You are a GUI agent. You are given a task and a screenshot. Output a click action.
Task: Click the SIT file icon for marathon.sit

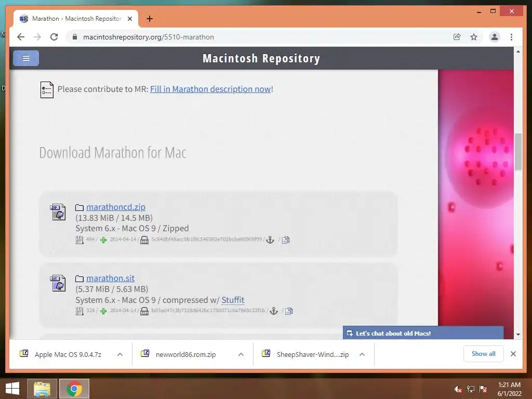[58, 283]
